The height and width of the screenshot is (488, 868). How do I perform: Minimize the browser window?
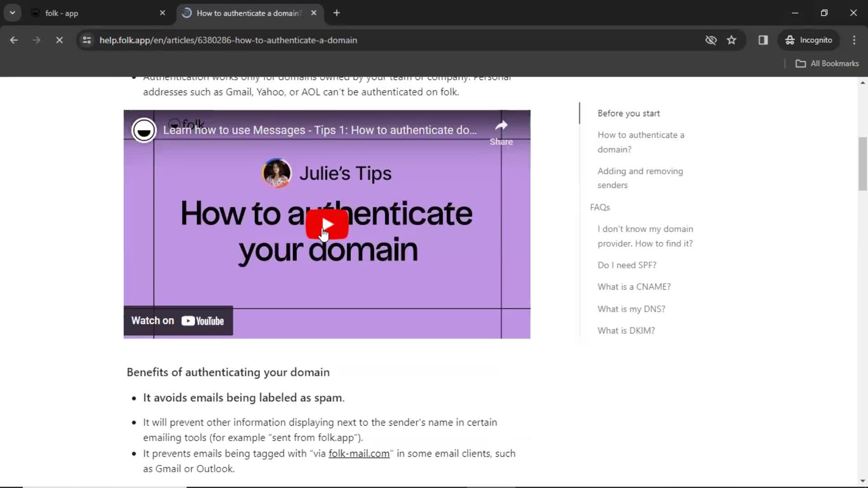coord(795,13)
